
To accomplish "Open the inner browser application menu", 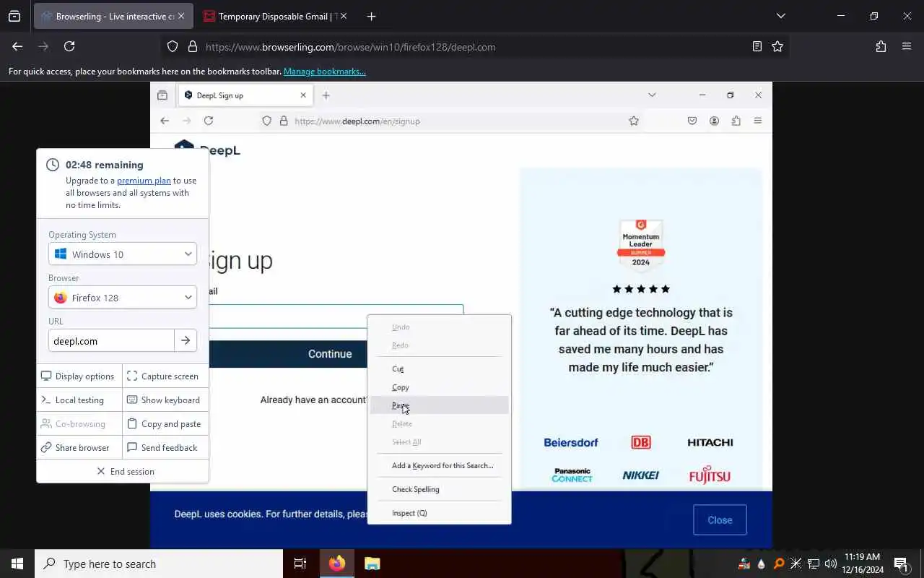I will pos(757,121).
